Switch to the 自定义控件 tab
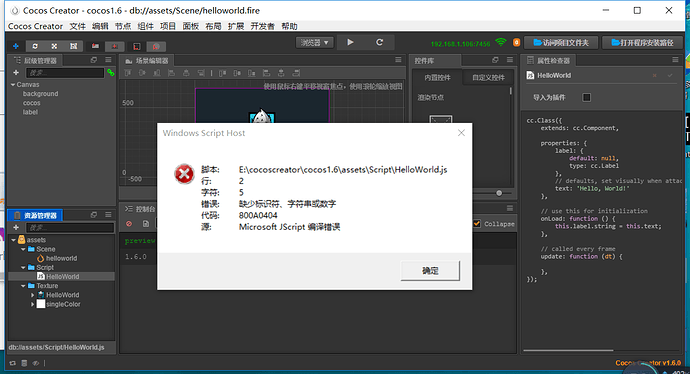The image size is (690, 374). point(488,77)
